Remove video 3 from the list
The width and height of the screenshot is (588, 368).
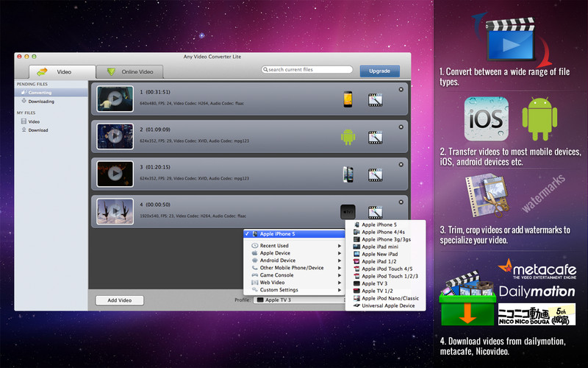[401, 164]
